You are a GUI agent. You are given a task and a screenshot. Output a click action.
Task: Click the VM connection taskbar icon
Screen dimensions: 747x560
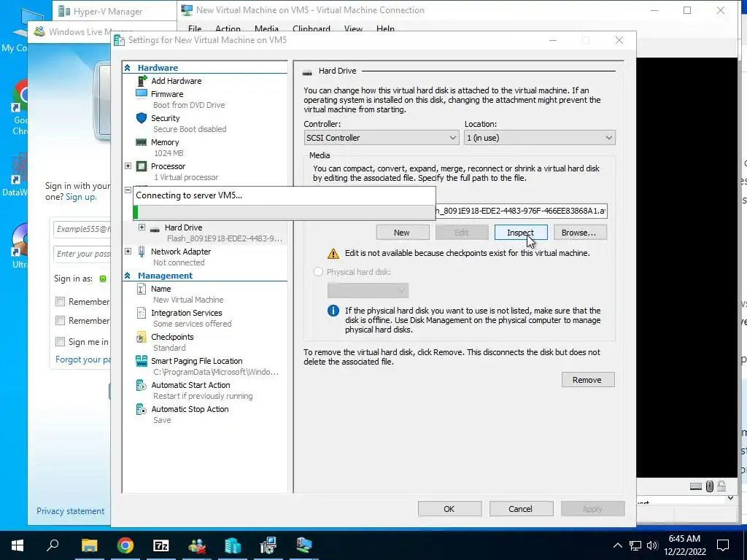click(x=304, y=545)
